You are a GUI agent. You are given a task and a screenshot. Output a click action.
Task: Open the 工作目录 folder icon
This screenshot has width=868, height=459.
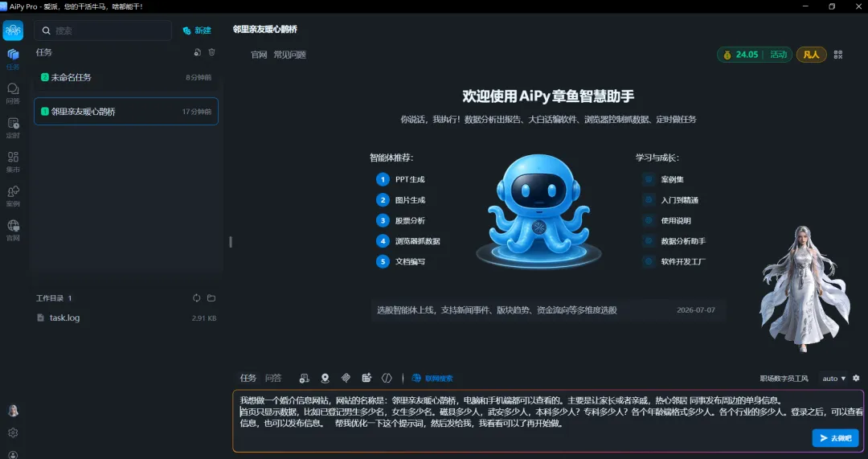211,298
